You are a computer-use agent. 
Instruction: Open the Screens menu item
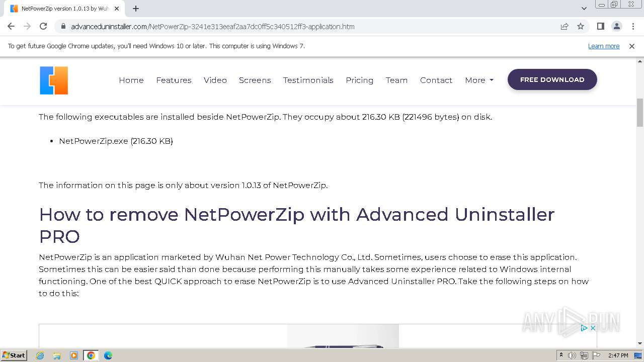[x=255, y=80]
